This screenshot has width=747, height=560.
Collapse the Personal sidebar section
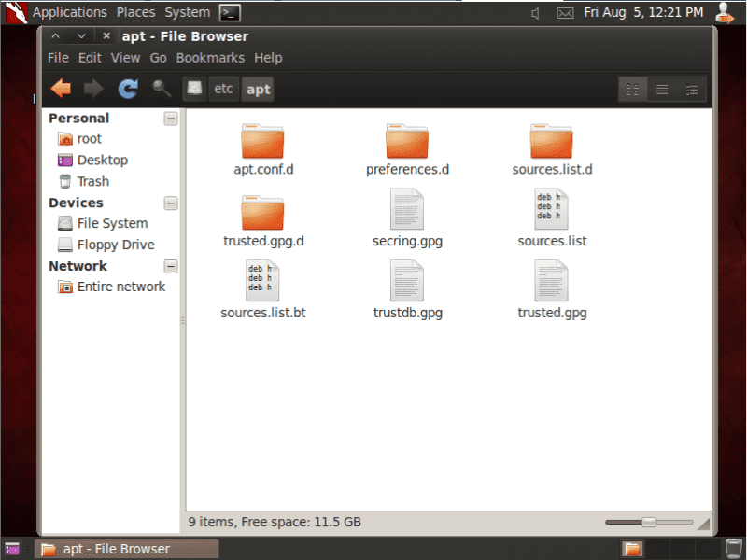pyautogui.click(x=171, y=119)
